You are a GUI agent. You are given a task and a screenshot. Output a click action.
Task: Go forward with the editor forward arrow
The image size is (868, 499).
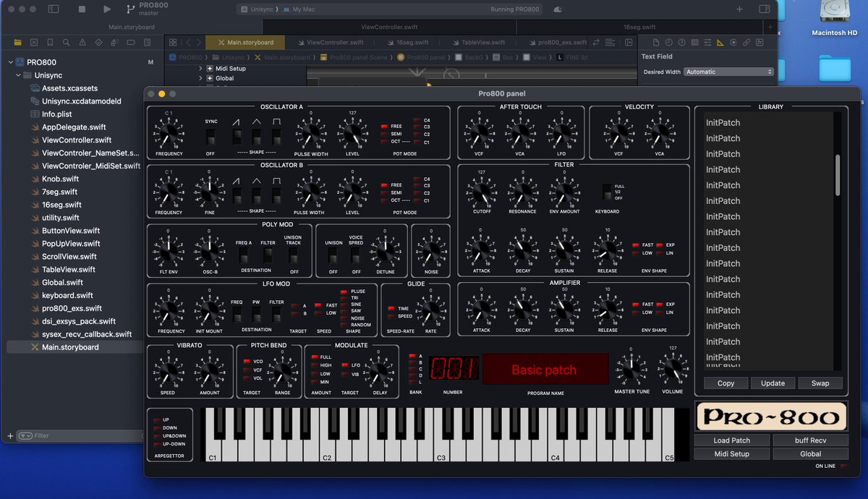(x=199, y=43)
